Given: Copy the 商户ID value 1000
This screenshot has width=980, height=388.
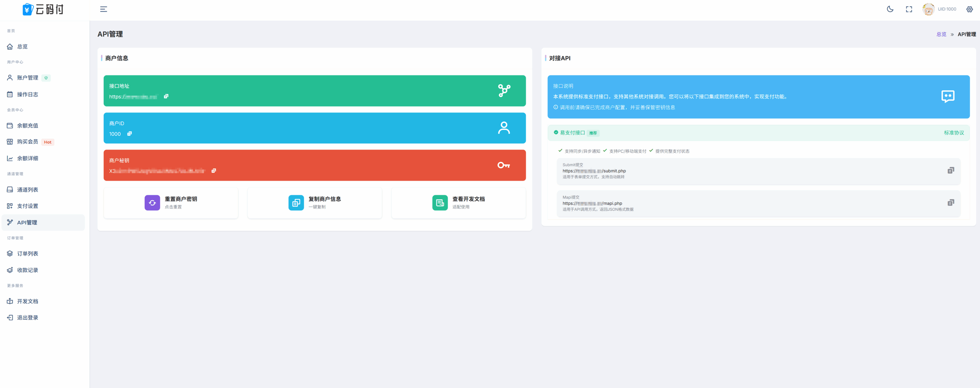Looking at the screenshot, I should (x=129, y=134).
